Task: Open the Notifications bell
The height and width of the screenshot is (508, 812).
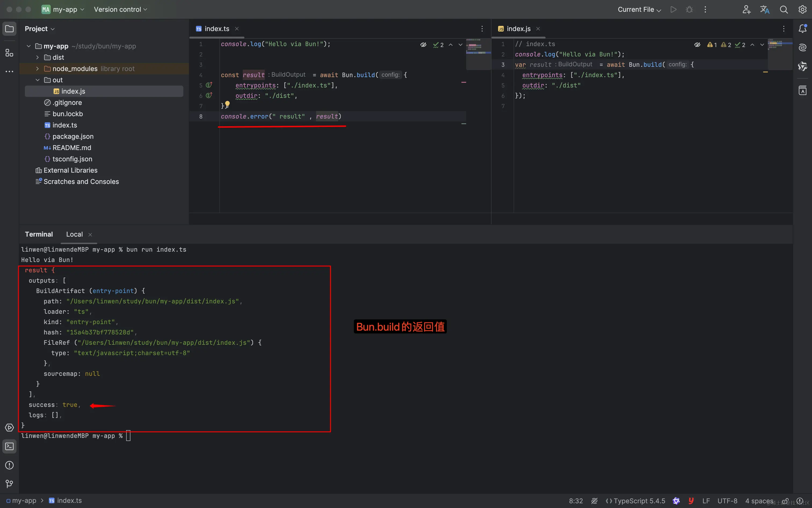Action: tap(802, 28)
